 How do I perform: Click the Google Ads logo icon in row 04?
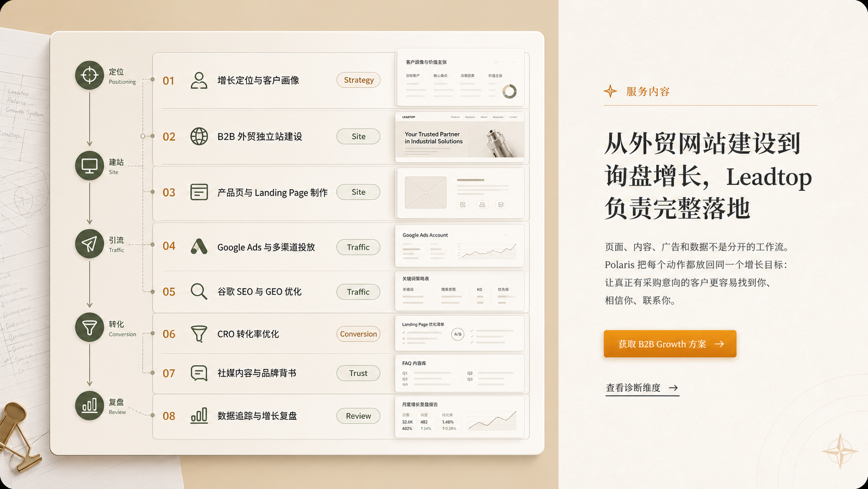[x=199, y=246]
